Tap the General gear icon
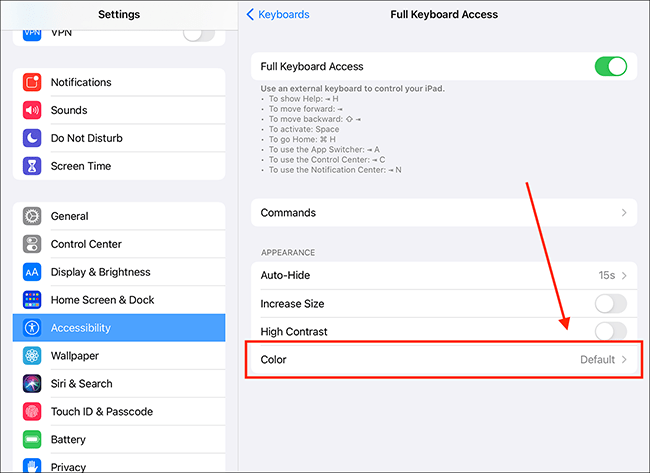The image size is (650, 473). click(x=32, y=216)
